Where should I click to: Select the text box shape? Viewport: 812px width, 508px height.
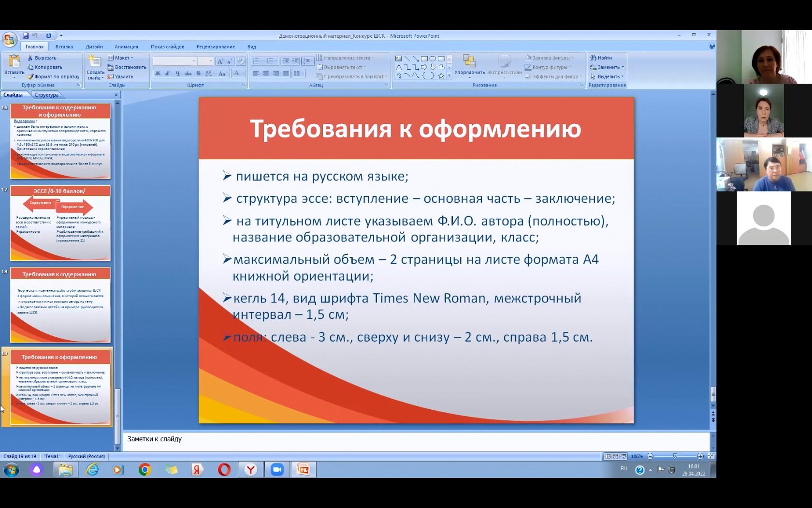click(399, 59)
